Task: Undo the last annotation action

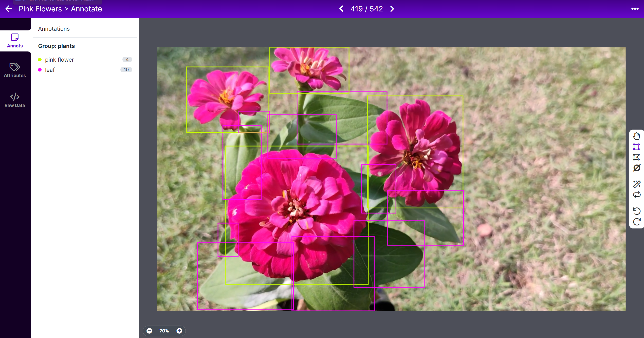Action: tap(636, 211)
